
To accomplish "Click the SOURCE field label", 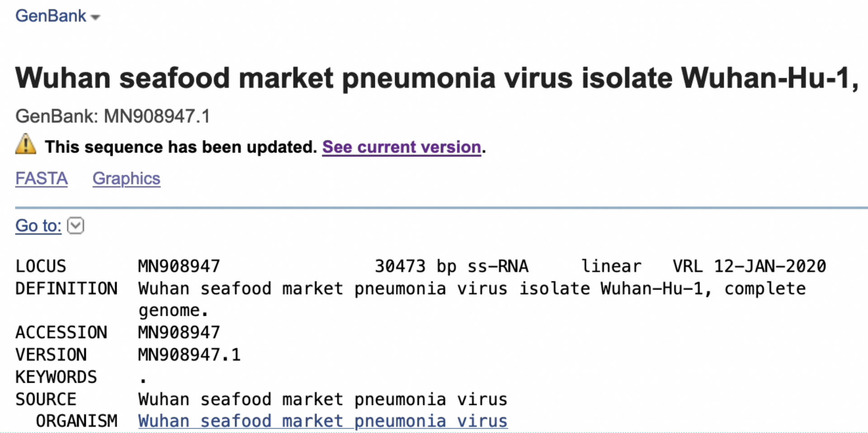I will tap(46, 399).
